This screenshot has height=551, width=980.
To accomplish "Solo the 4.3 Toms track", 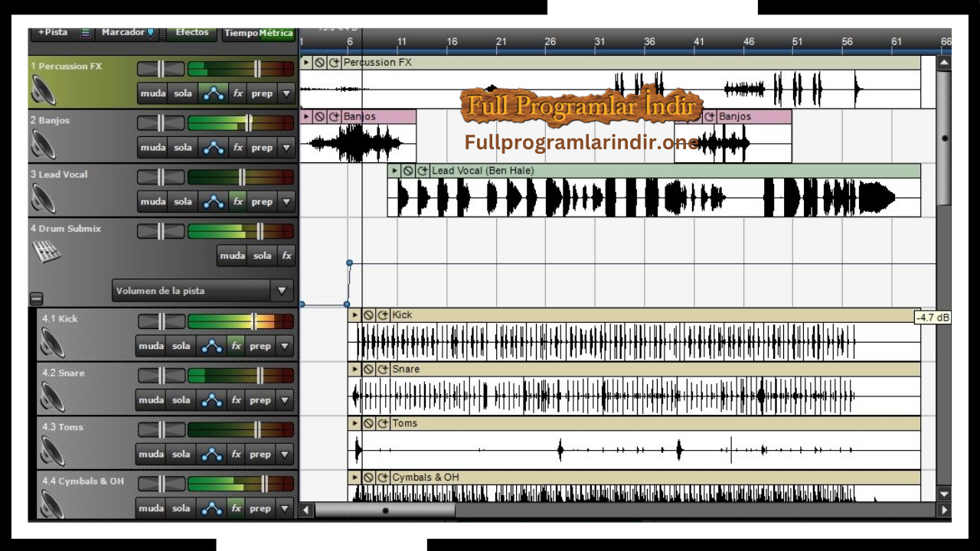I will [x=181, y=454].
